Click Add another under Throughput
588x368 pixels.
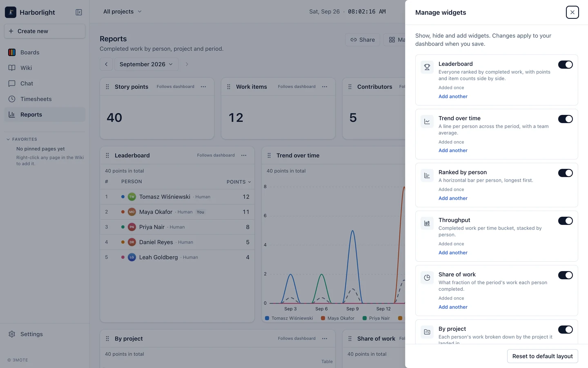click(x=453, y=253)
